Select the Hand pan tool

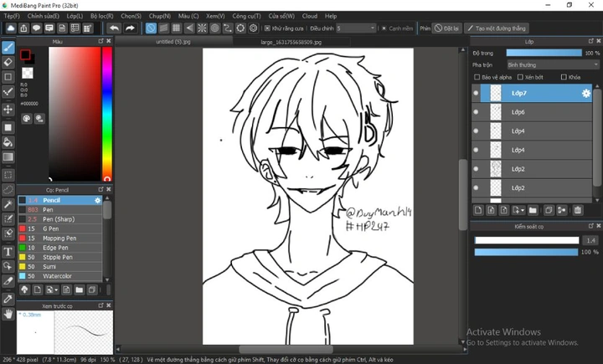point(8,314)
